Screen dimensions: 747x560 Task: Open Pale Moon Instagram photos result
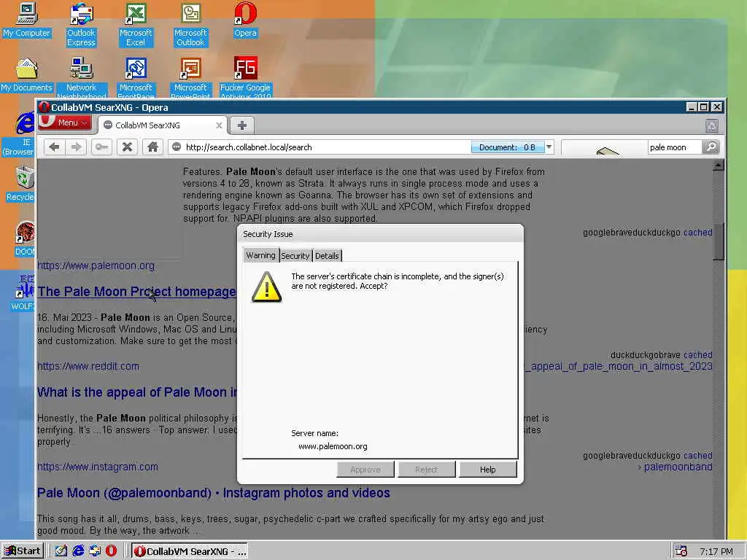[x=214, y=493]
